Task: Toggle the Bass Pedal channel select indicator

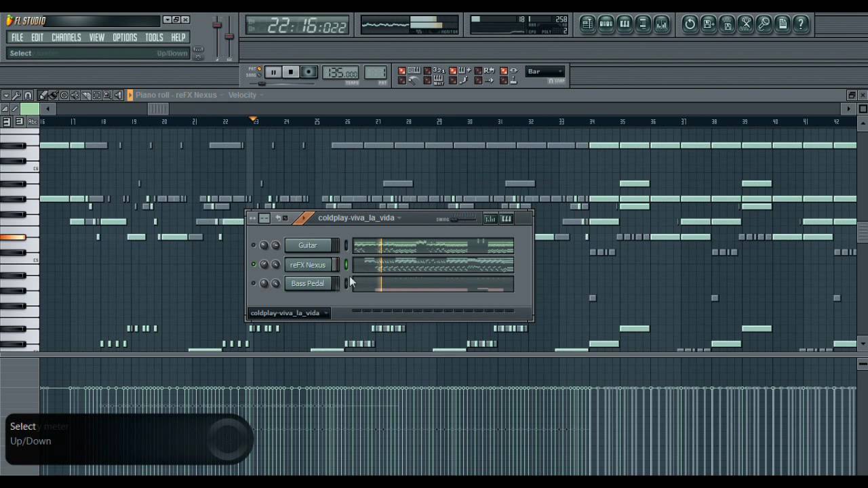Action: pos(346,283)
